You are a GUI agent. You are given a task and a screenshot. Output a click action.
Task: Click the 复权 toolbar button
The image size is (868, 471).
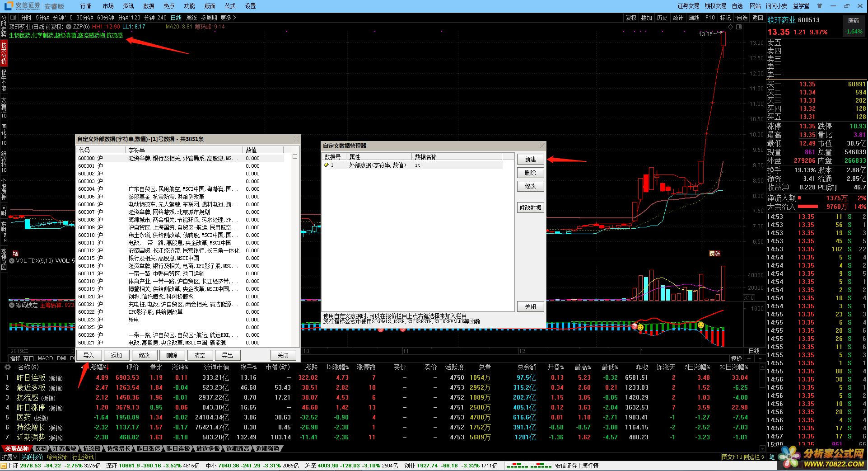click(x=631, y=18)
